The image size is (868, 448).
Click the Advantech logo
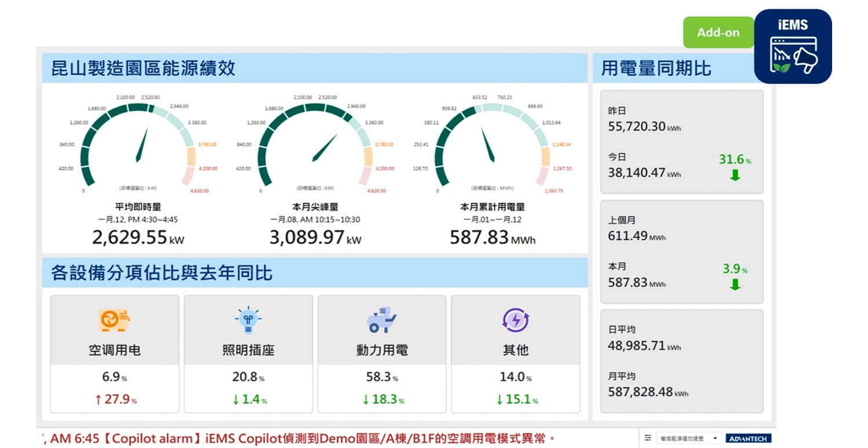point(748,438)
